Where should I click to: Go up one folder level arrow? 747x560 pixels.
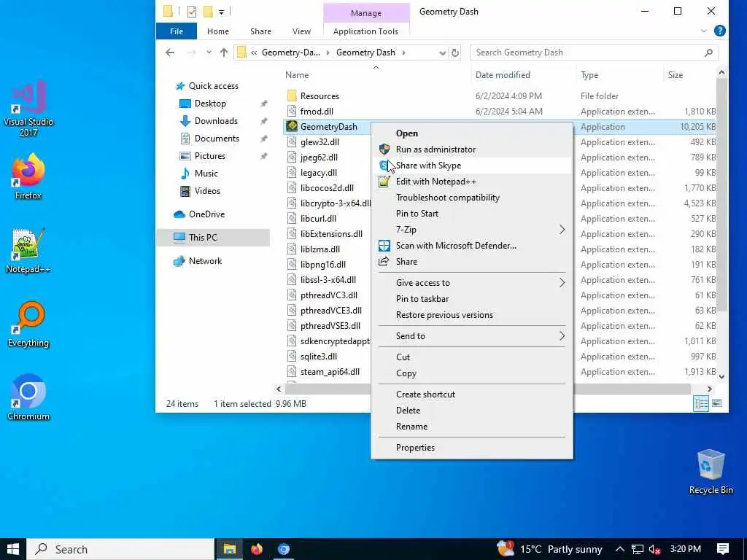tap(224, 52)
